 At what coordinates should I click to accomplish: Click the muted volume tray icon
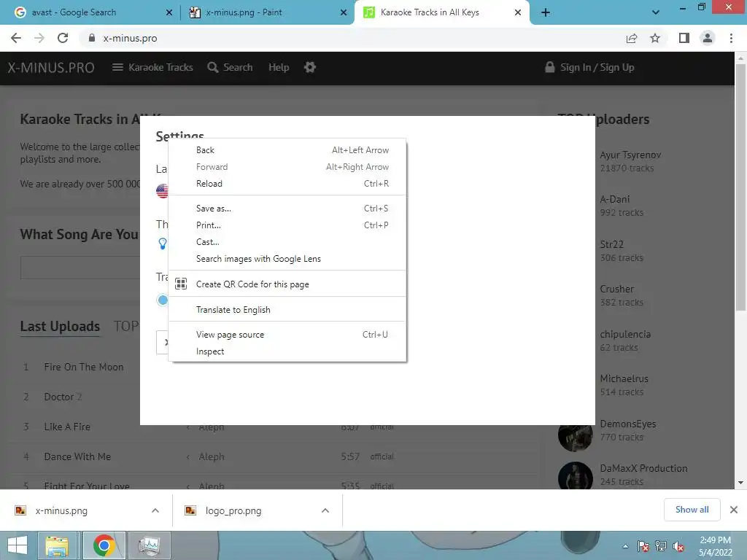click(x=678, y=546)
